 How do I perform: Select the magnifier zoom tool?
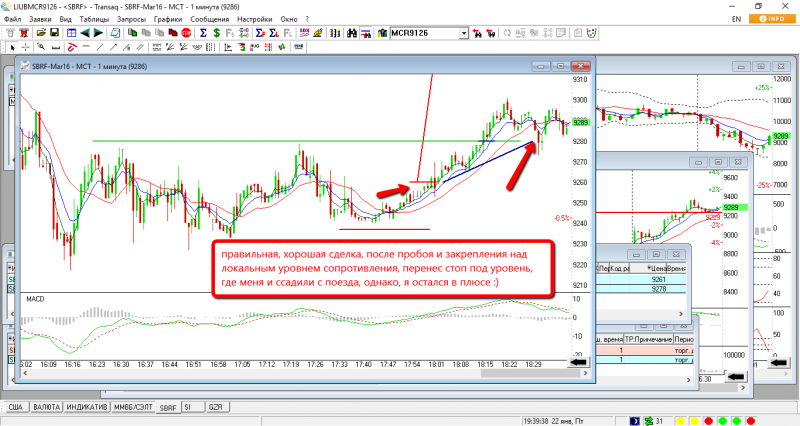point(41,47)
